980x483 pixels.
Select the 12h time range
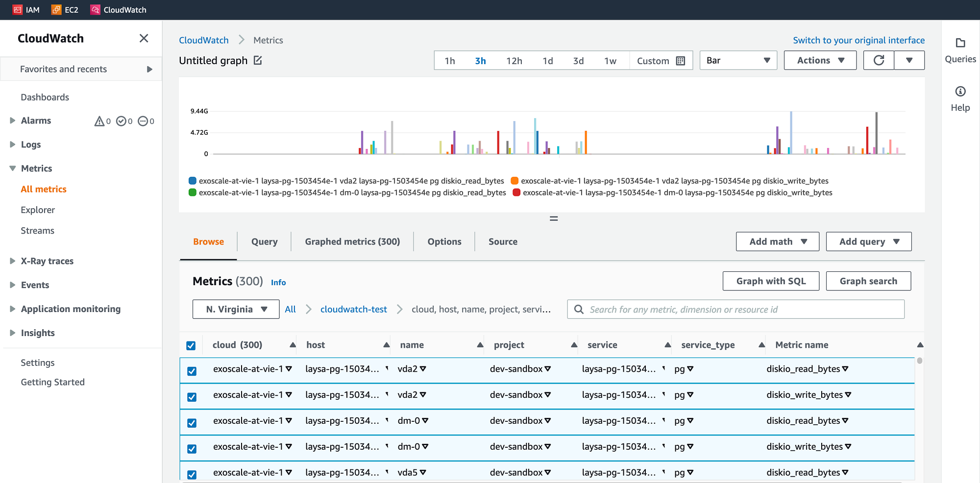tap(514, 61)
